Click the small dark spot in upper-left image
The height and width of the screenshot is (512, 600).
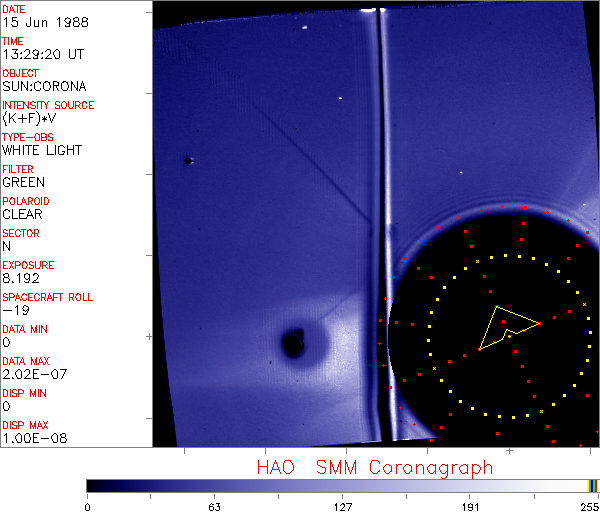coord(188,160)
